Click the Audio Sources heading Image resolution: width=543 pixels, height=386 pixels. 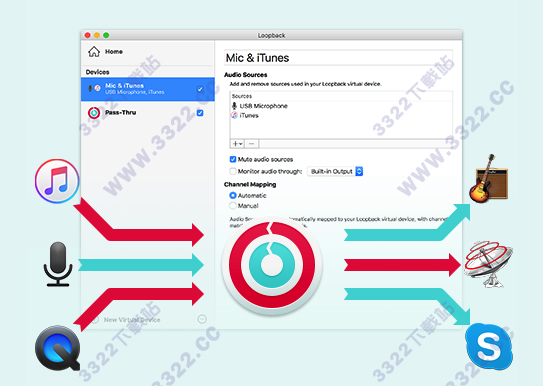(x=246, y=75)
